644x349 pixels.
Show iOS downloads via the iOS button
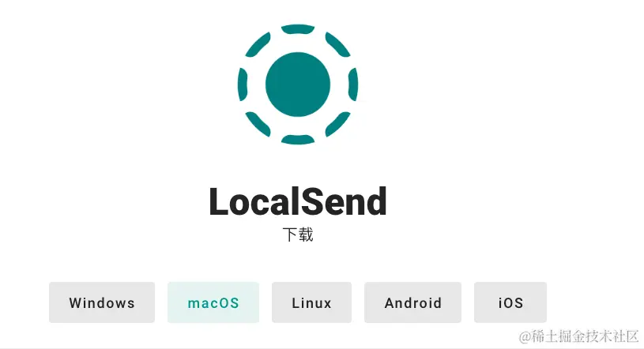click(510, 302)
